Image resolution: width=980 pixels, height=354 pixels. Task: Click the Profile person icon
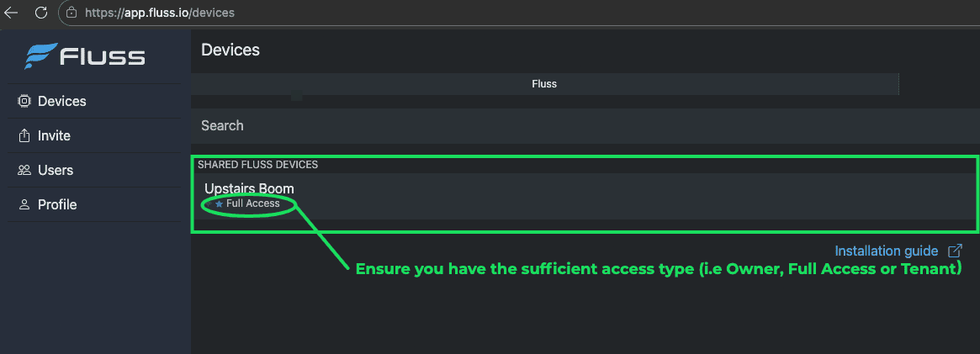tap(24, 205)
